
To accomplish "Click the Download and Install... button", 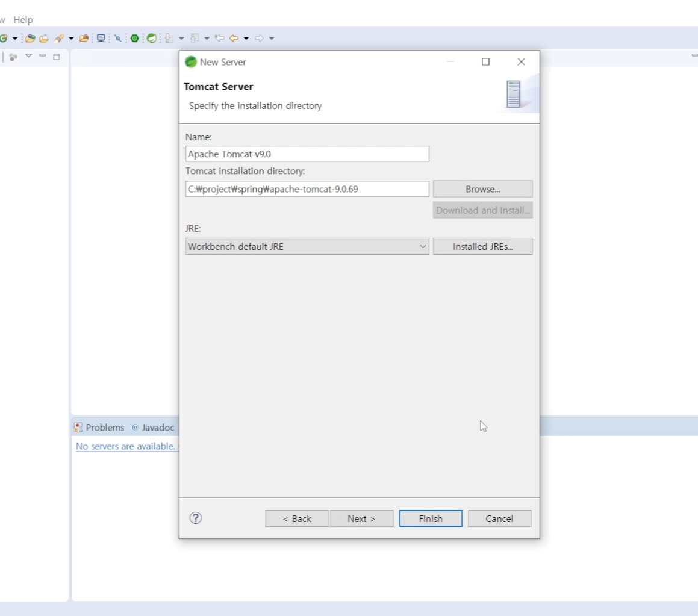I will click(x=482, y=210).
